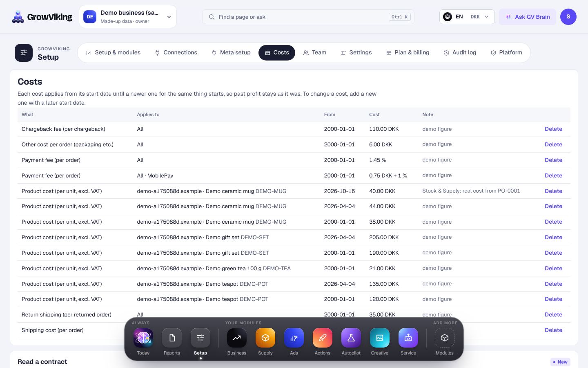Open the EN DKK language and currency dropdown
The height and width of the screenshot is (368, 588).
tap(467, 17)
